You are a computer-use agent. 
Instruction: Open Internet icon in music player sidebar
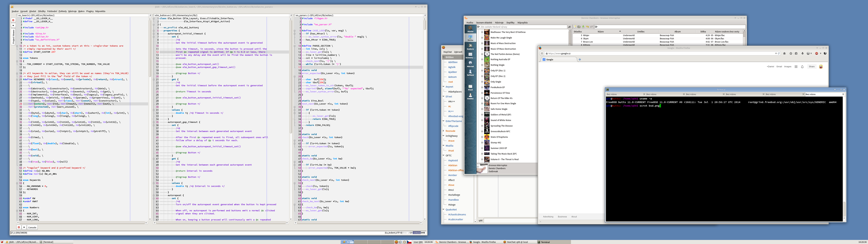470,64
